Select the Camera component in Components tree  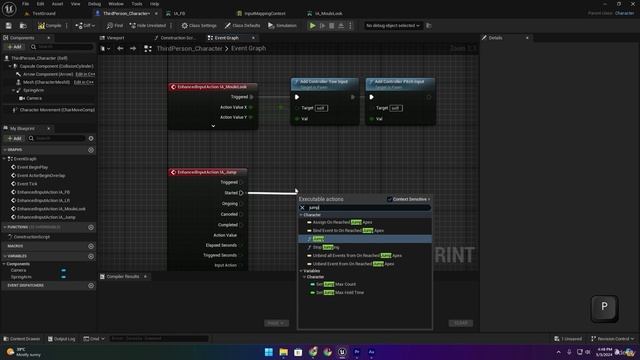(34, 98)
